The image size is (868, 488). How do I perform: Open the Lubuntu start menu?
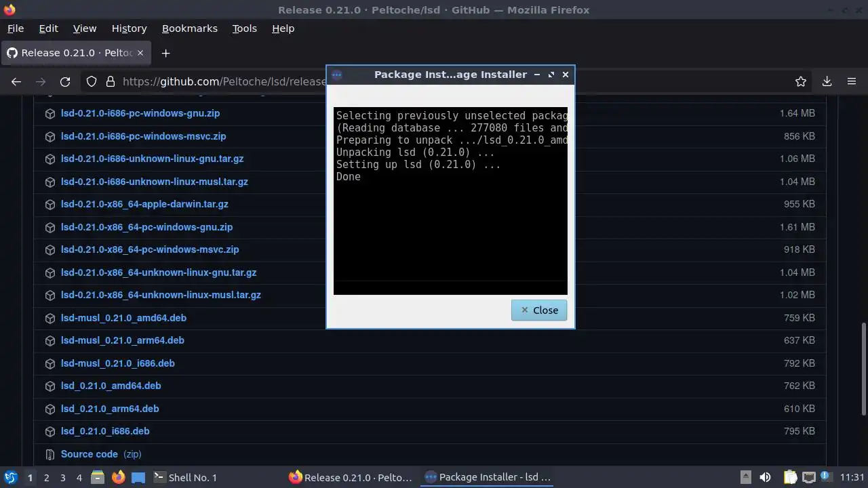pos(11,477)
